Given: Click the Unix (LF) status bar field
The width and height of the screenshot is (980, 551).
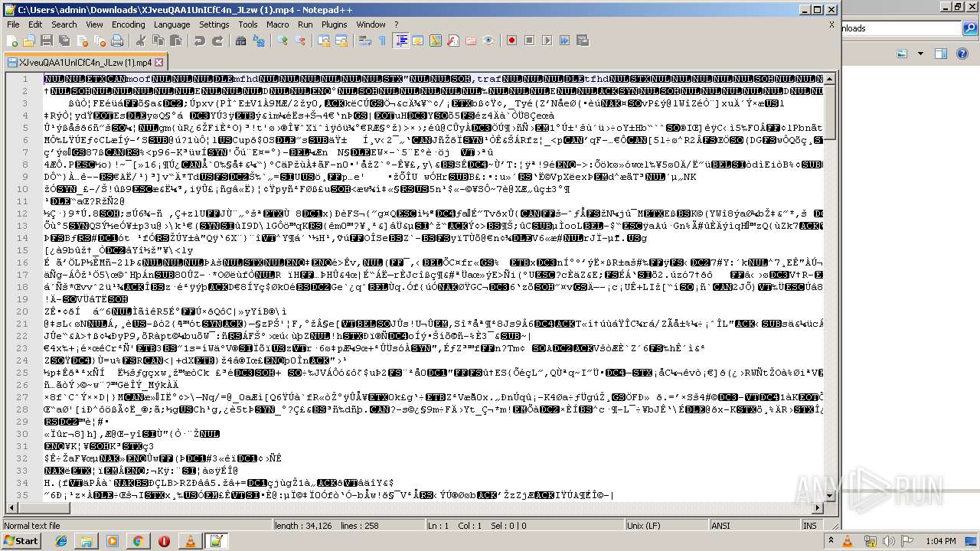Looking at the screenshot, I should click(x=668, y=526).
